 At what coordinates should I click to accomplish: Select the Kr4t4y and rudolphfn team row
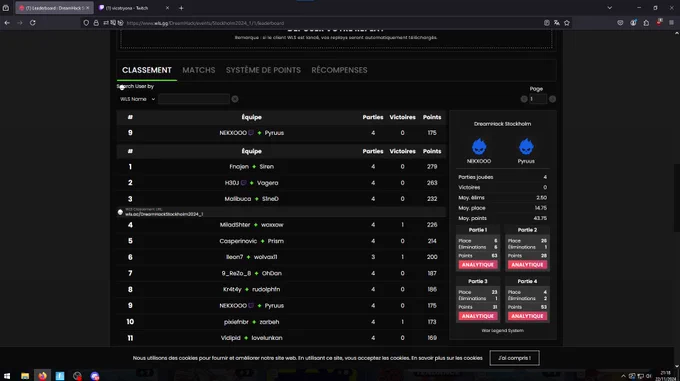point(281,290)
